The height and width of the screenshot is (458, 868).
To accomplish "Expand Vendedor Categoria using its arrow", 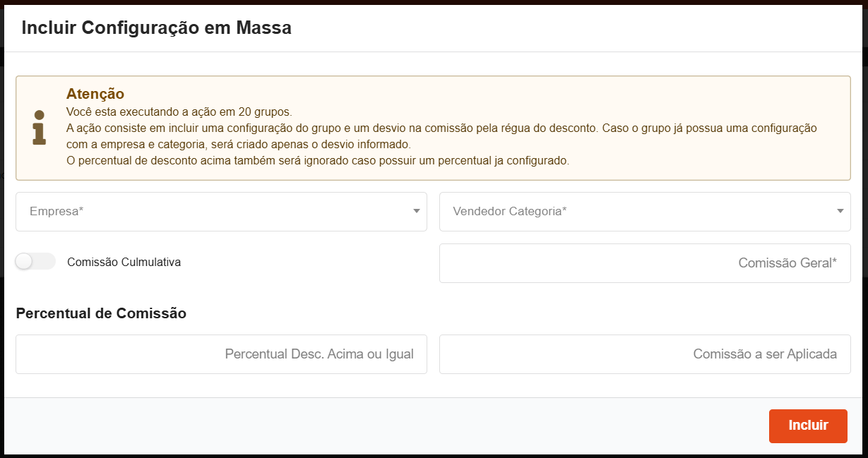I will (x=840, y=211).
